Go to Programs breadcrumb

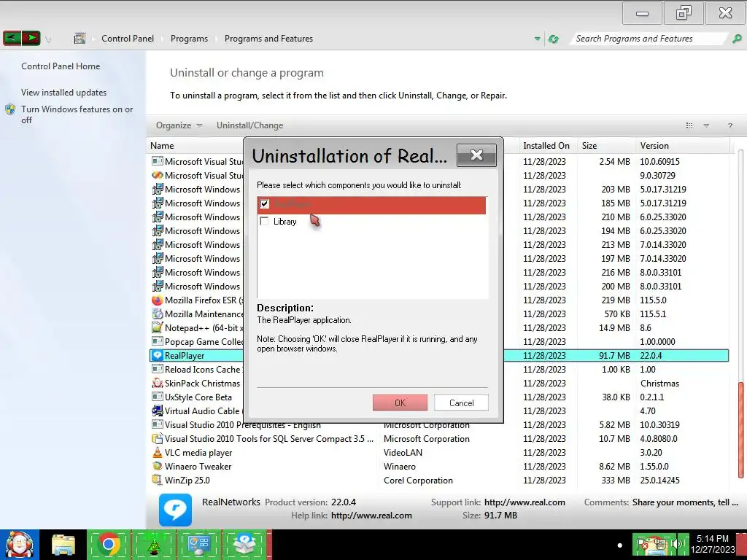click(189, 39)
